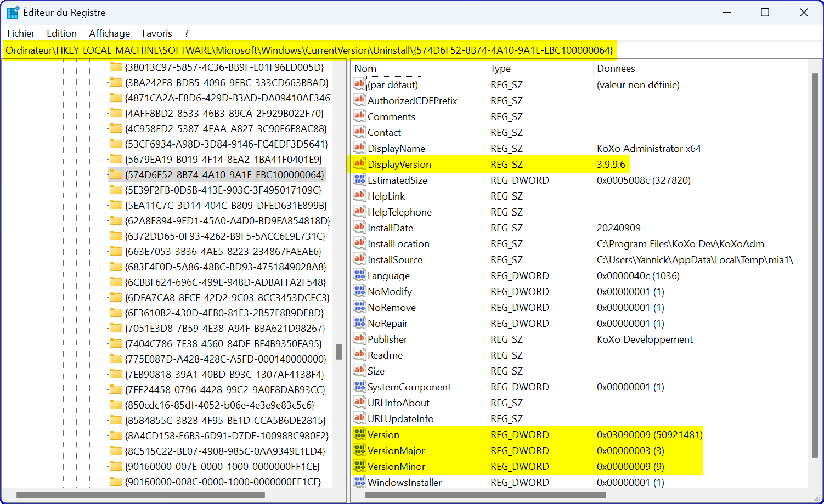Click the DWORD icon beside VersionMajor
Image resolution: width=824 pixels, height=504 pixels.
click(x=359, y=450)
